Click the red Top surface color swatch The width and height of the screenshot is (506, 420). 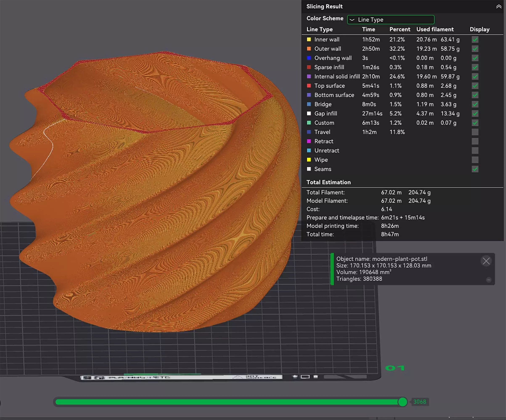coord(309,85)
